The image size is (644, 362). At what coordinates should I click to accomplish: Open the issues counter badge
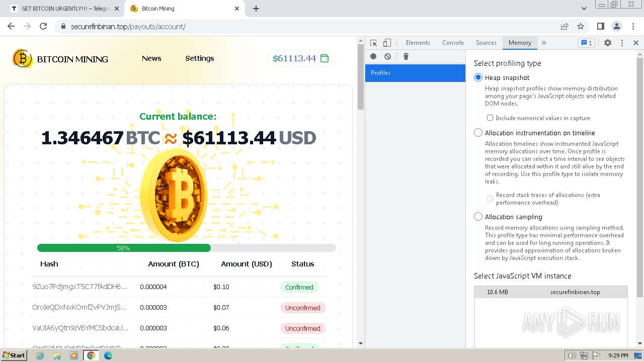tap(586, 43)
